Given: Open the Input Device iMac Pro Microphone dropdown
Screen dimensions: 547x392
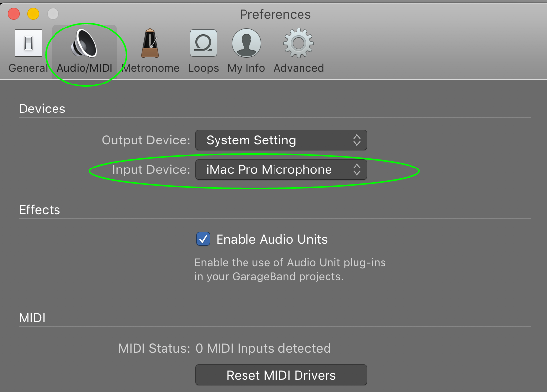Looking at the screenshot, I should point(281,169).
